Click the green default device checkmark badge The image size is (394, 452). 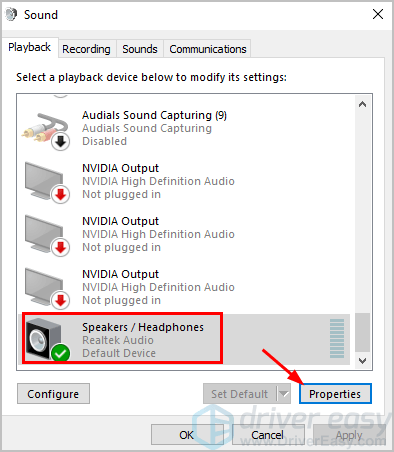[x=60, y=353]
